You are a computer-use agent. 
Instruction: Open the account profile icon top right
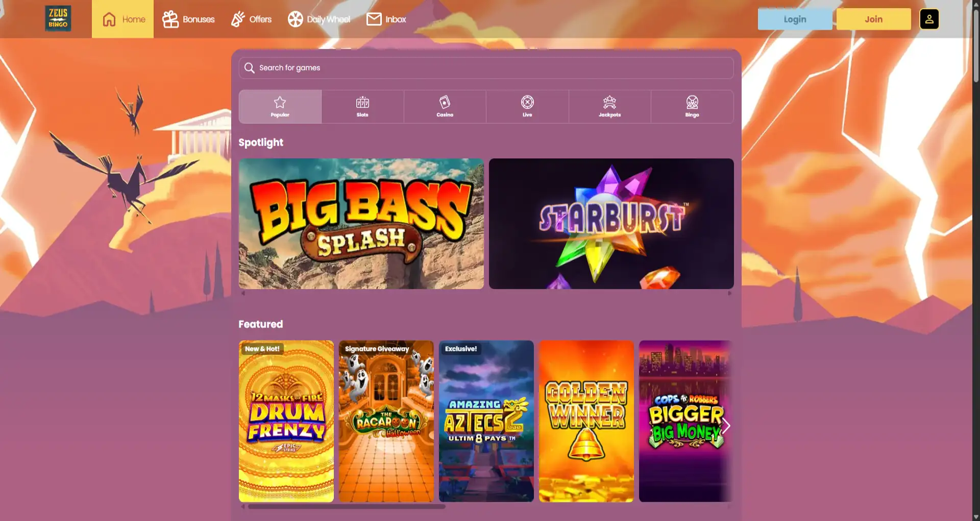pos(929,19)
